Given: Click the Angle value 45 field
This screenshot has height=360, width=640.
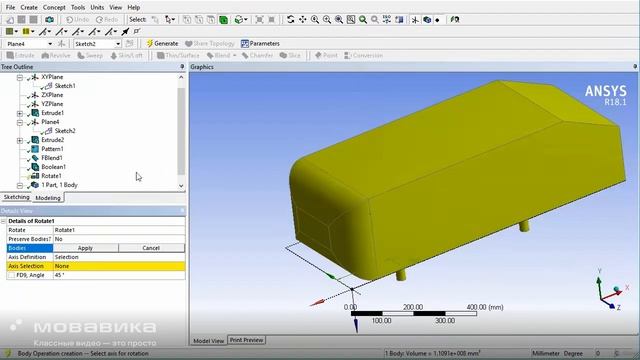Looking at the screenshot, I should point(119,275).
